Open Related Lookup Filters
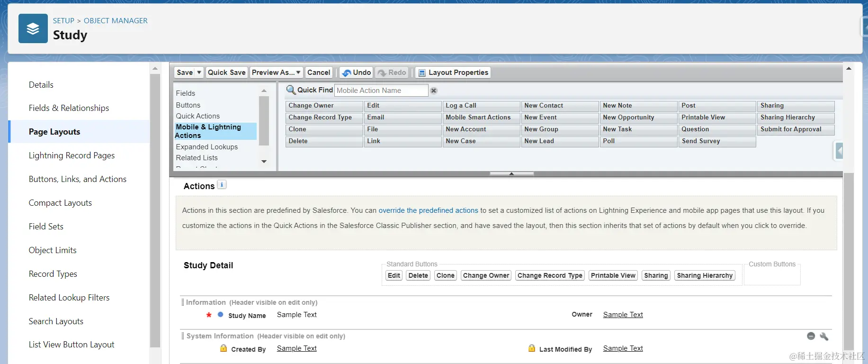This screenshot has height=364, width=868. pos(69,298)
